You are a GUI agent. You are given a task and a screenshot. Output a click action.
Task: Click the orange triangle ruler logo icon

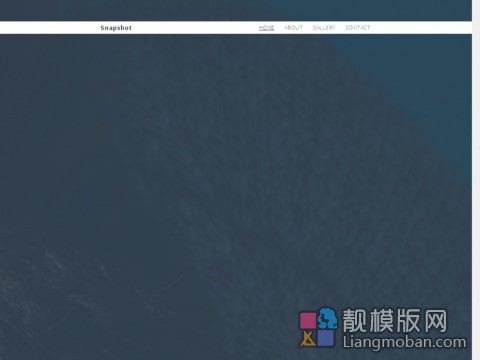click(308, 339)
